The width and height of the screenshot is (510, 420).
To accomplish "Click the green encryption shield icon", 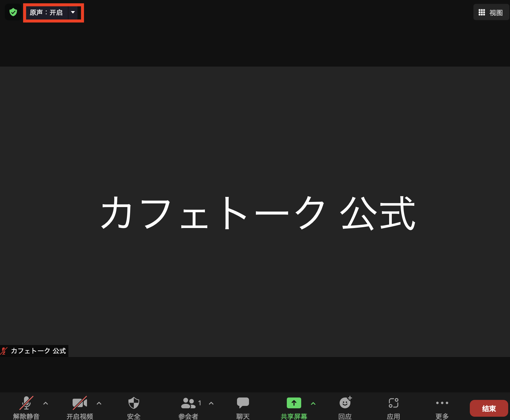I will [x=13, y=12].
